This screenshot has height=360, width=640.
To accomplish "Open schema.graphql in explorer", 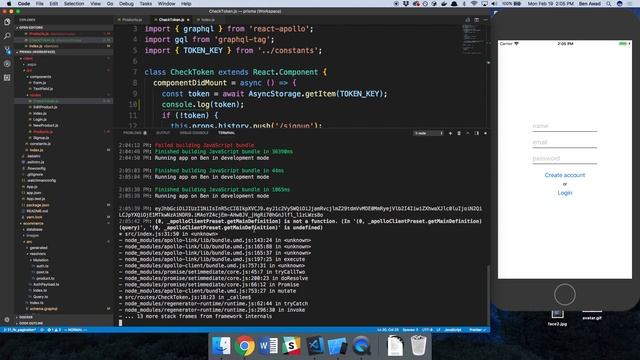I will (x=43, y=309).
